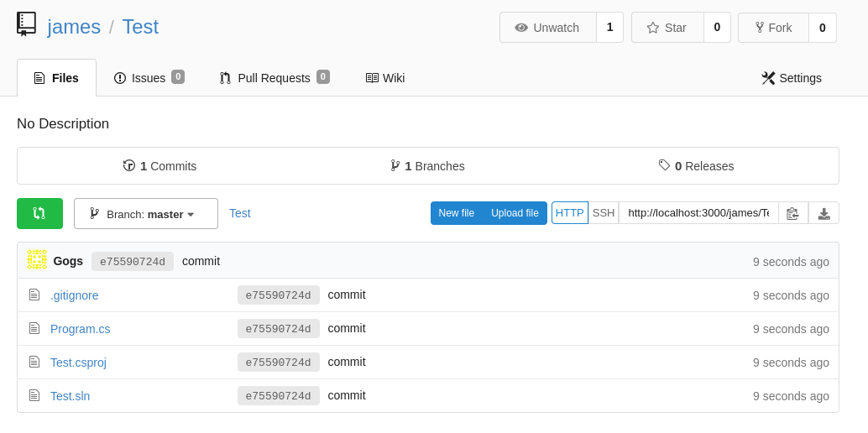Star the Test repository
The image size is (868, 433).
pyautogui.click(x=667, y=28)
